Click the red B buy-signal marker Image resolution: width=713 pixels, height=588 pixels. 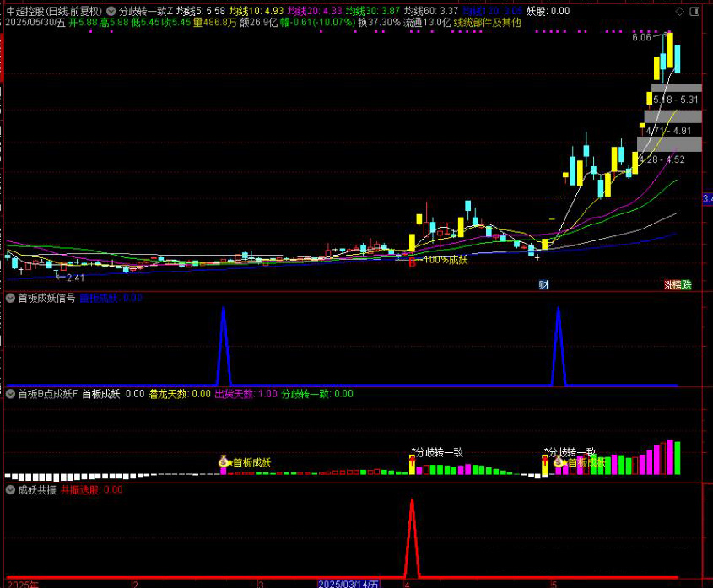click(412, 263)
